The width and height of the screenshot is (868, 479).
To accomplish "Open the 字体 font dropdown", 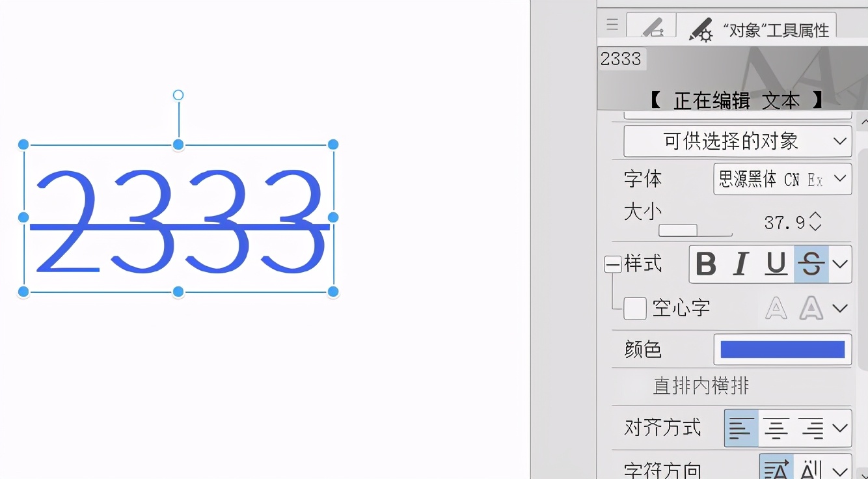I will coord(782,179).
